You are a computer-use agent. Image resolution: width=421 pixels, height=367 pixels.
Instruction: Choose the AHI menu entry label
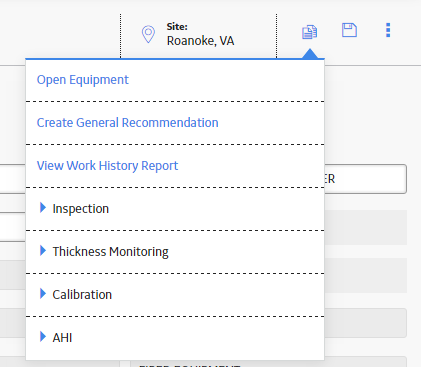(62, 338)
